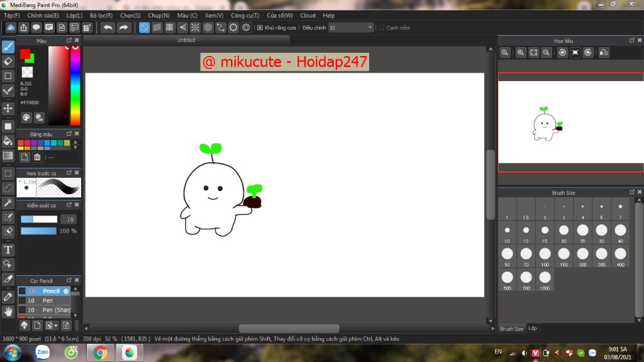Select the Eraser tool
This screenshot has height=362, width=644.
coord(8,61)
